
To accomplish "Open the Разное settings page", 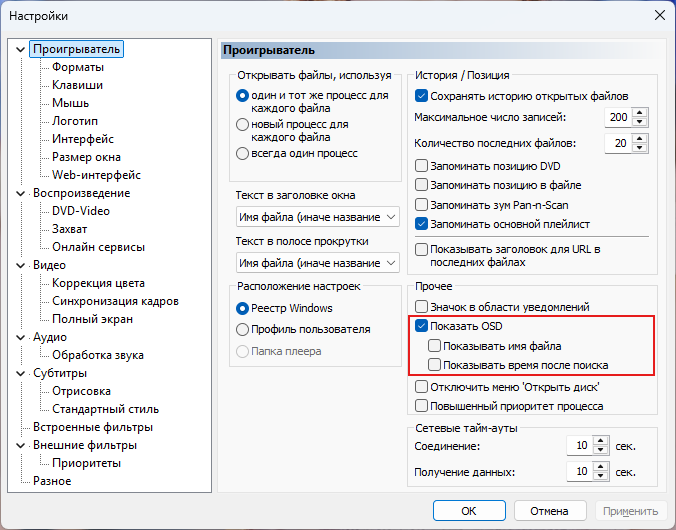I will pyautogui.click(x=52, y=481).
